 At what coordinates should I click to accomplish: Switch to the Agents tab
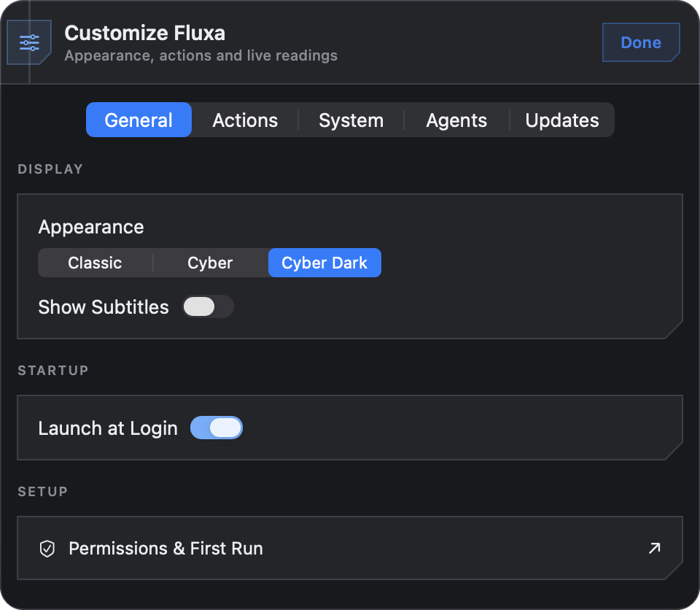pos(456,120)
